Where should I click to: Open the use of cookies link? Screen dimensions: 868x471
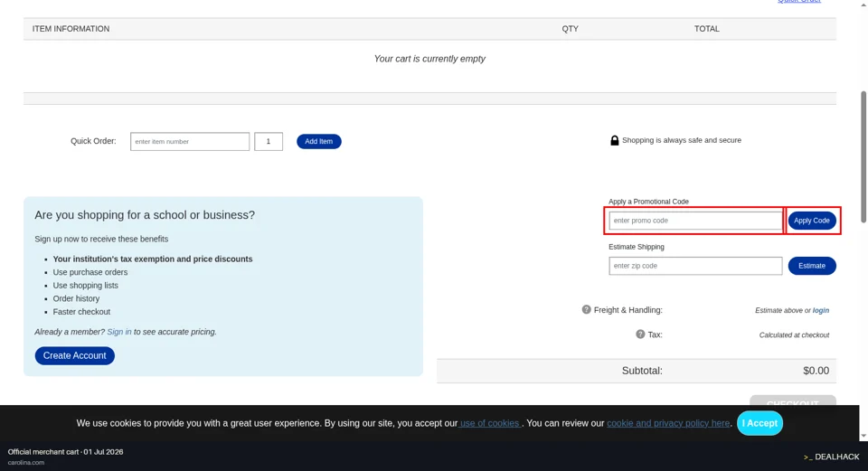click(490, 423)
